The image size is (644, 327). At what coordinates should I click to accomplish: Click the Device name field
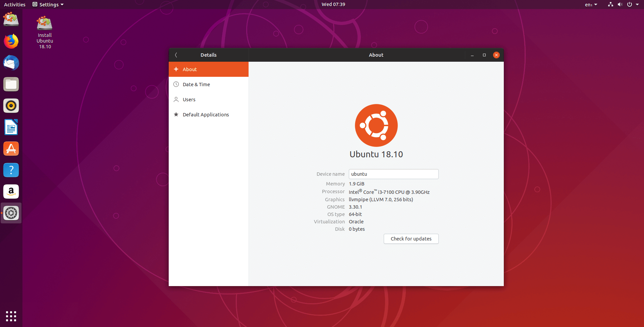coord(394,174)
